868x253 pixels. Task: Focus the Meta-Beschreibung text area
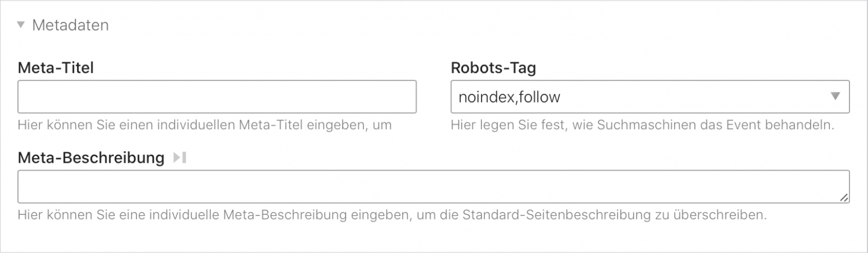point(433,186)
